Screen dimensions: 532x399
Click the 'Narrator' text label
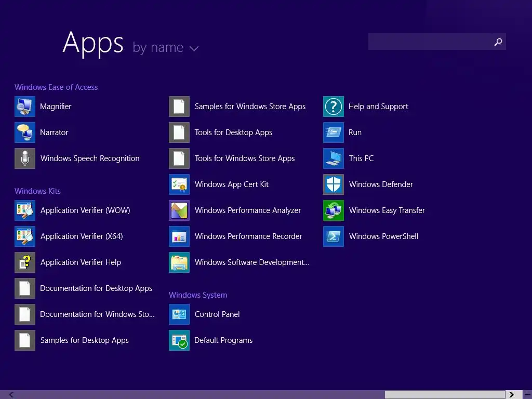54,132
